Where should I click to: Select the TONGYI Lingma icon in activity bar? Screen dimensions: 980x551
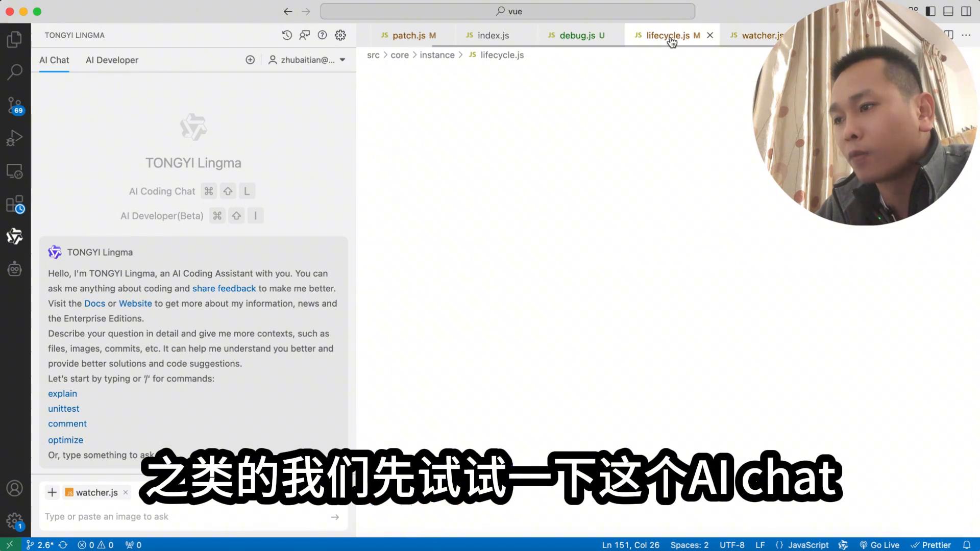click(15, 236)
